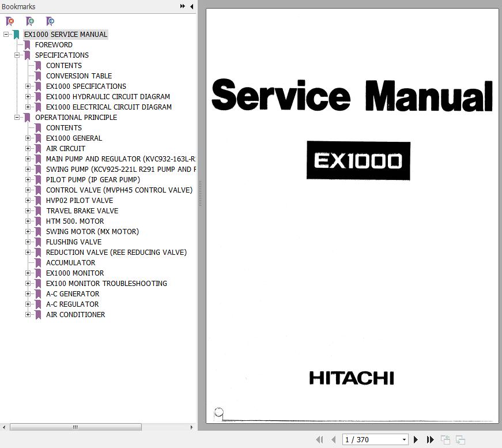The image size is (502, 448).
Task: Click bookmark icon beside HTM 500. MOTOR
Action: click(38, 221)
